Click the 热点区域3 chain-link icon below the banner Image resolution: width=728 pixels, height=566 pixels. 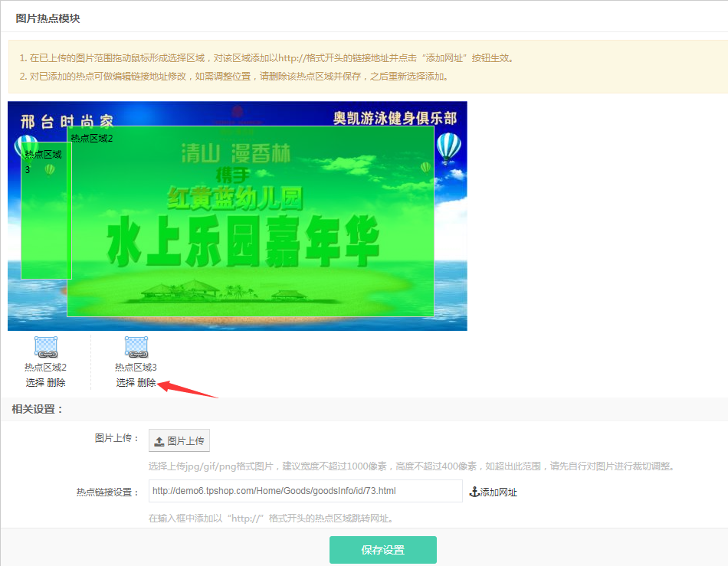tap(136, 347)
